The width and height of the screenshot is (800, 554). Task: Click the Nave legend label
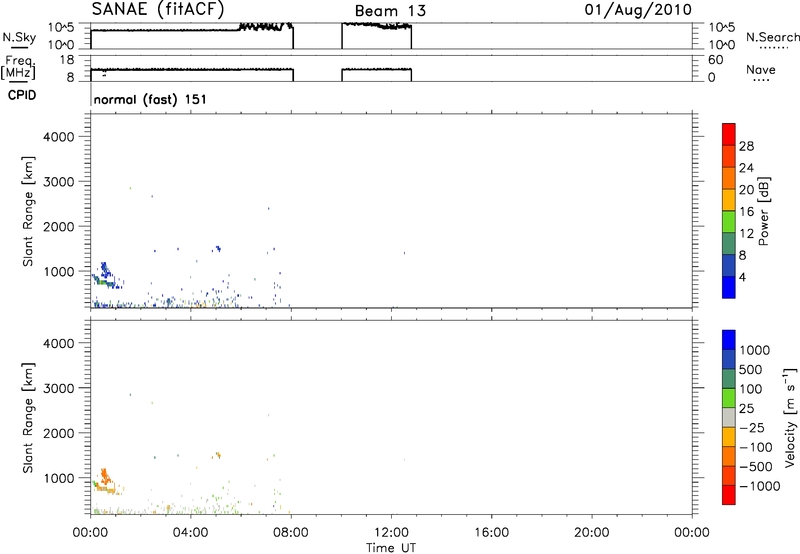click(x=761, y=70)
